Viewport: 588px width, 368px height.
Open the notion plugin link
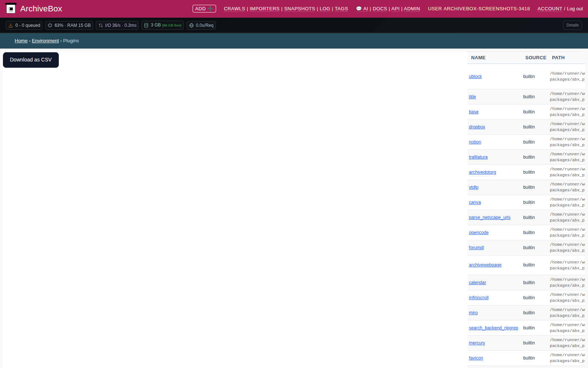475,142
